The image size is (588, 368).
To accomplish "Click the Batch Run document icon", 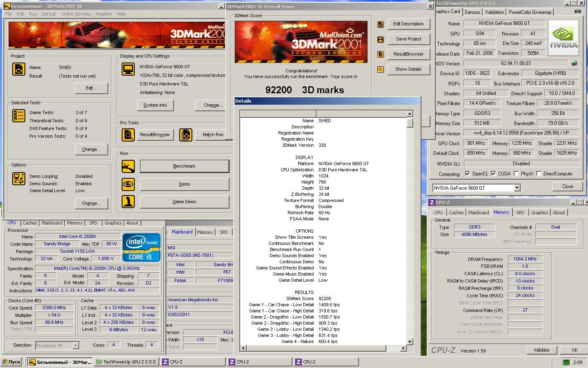I will [185, 135].
